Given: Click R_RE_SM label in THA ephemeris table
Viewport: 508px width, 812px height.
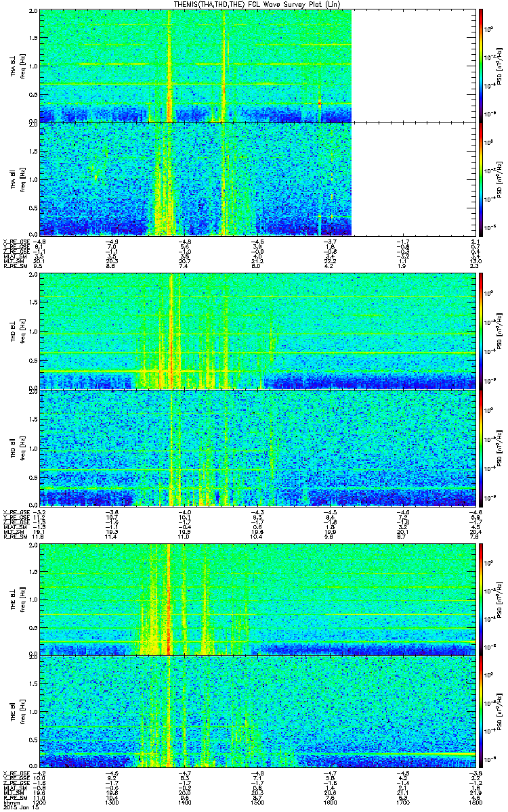Looking at the screenshot, I should [x=14, y=266].
